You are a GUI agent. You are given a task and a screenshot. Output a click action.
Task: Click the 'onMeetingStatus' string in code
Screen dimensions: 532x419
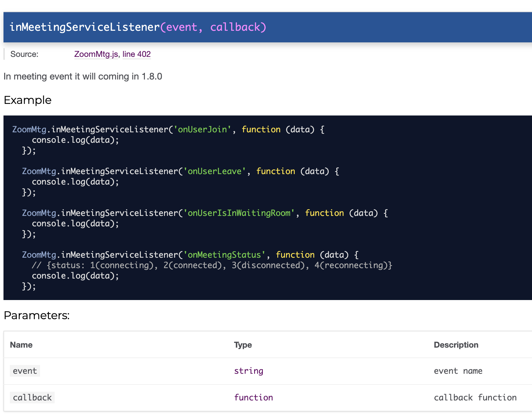click(x=224, y=255)
